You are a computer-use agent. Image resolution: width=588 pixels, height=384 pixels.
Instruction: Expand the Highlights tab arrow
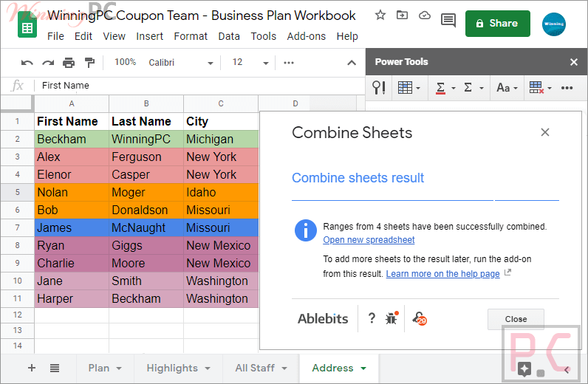(208, 368)
